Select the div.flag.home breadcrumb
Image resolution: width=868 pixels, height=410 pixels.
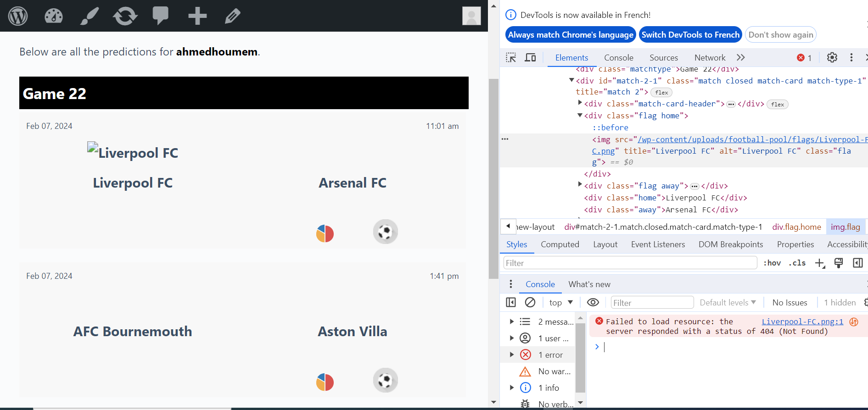796,227
